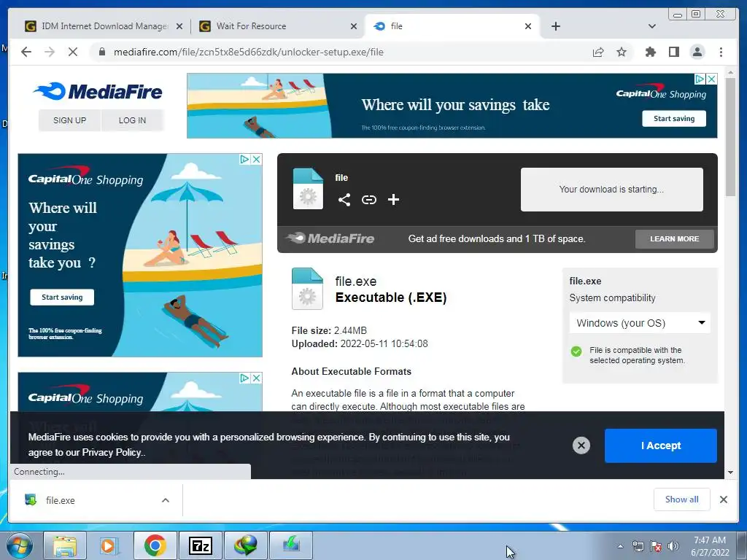Click the volume speaker tray icon
The image size is (747, 560).
click(673, 546)
